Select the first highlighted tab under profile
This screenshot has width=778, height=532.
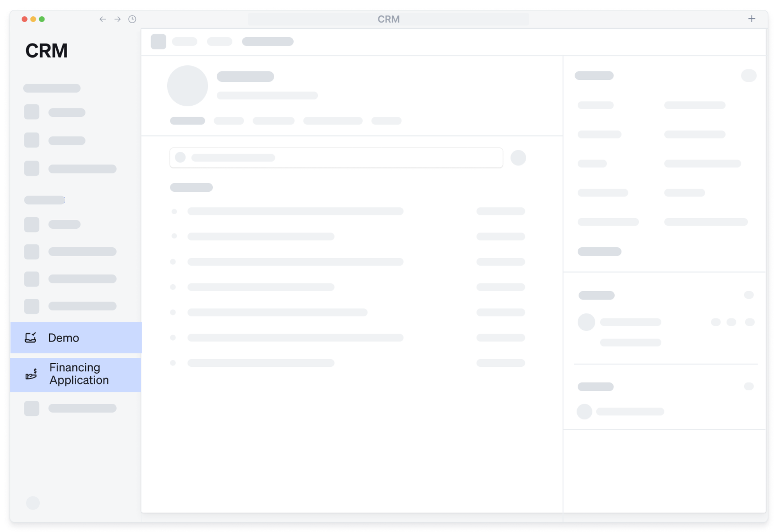tap(187, 121)
